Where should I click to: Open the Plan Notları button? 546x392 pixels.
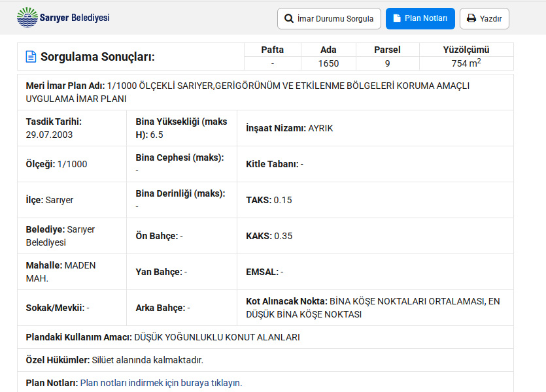coord(420,18)
